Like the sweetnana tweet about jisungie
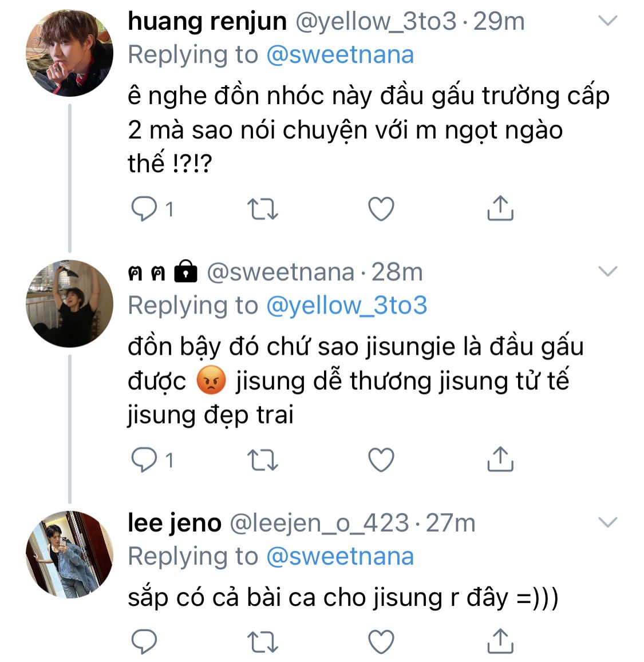The width and height of the screenshot is (644, 662). pyautogui.click(x=381, y=460)
